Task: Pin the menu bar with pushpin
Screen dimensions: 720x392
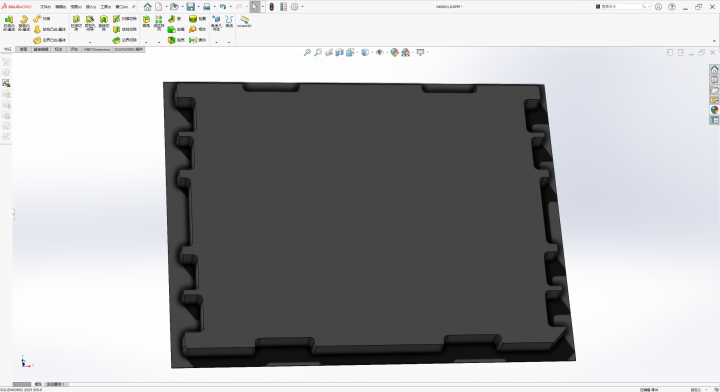Action: point(134,7)
